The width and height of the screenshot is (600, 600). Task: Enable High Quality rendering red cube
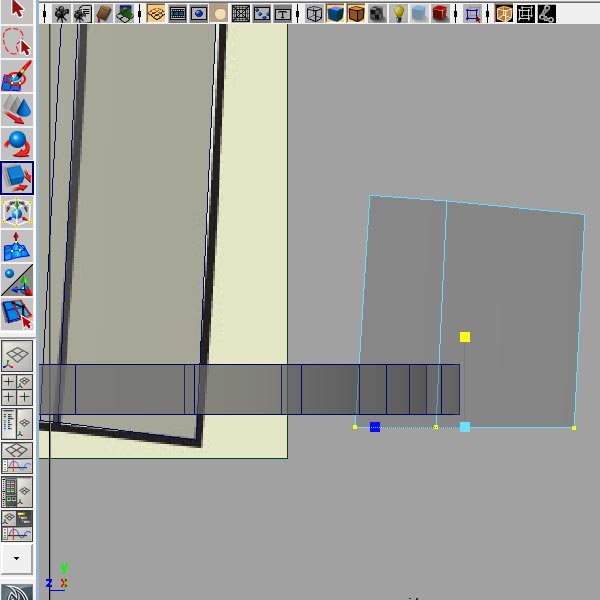tap(440, 14)
